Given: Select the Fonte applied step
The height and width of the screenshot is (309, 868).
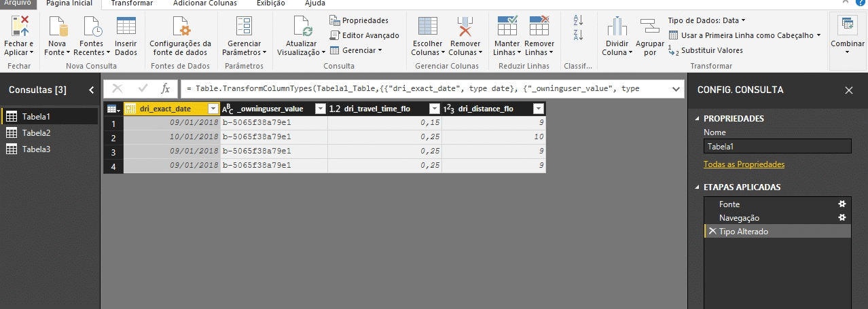Looking at the screenshot, I should click(778, 204).
